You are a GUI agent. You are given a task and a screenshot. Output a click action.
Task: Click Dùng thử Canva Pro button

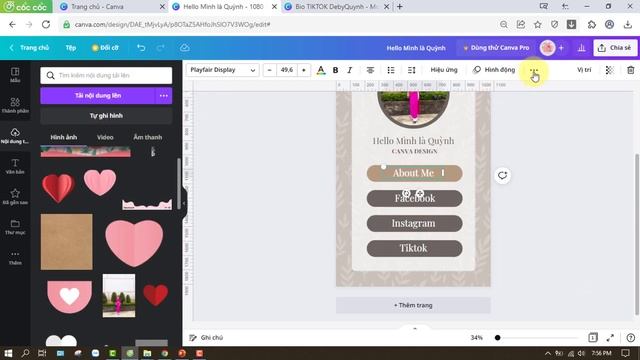click(496, 48)
